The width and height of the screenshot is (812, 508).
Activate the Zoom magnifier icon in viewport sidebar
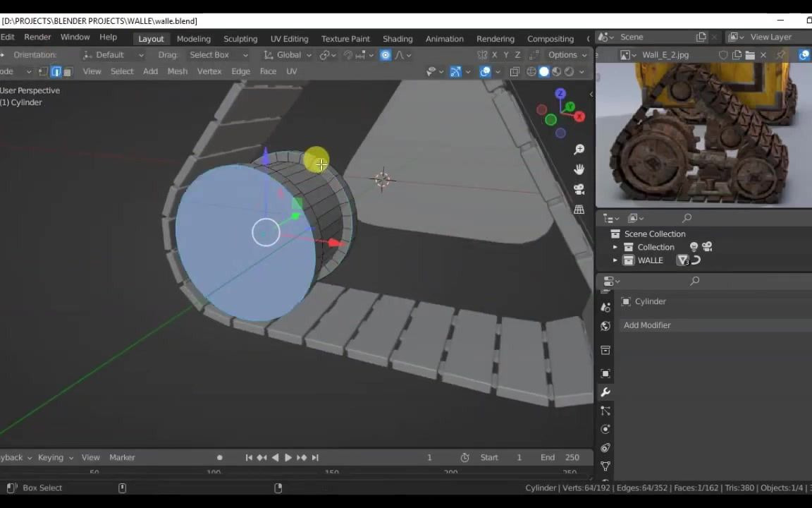click(x=579, y=149)
